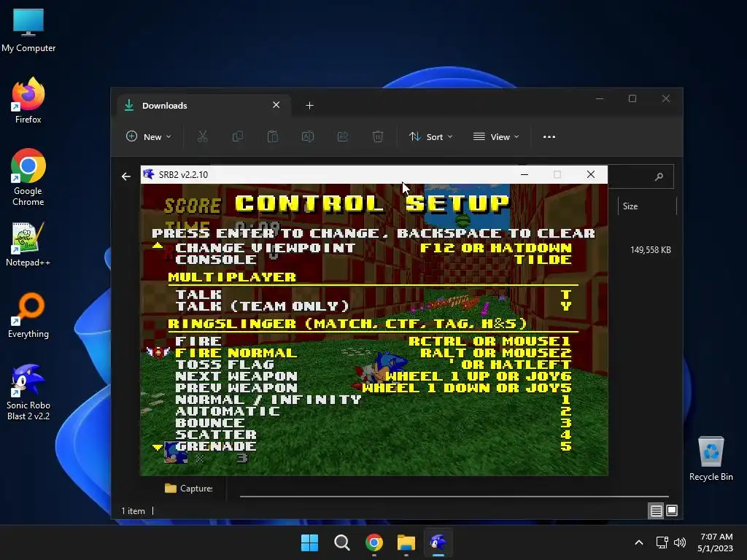Viewport: 747px width, 560px height.
Task: Minimize the SRB2 game window
Action: point(525,174)
